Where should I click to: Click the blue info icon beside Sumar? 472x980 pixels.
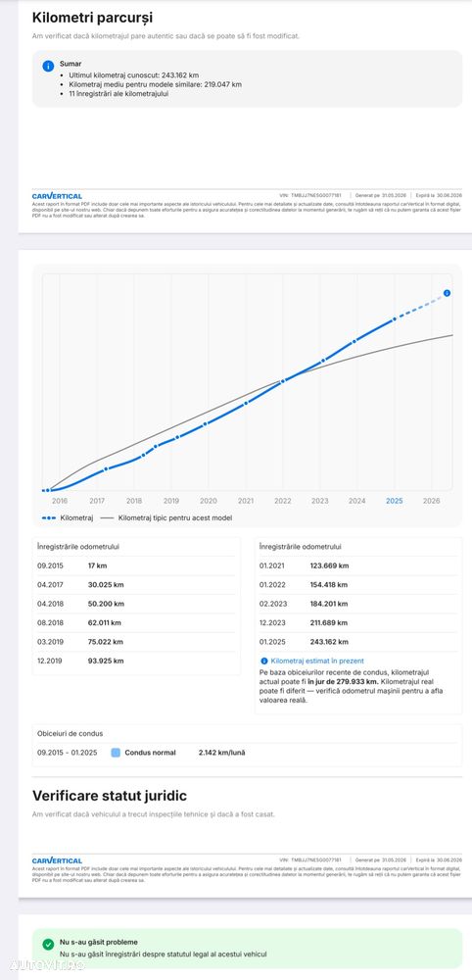(48, 67)
